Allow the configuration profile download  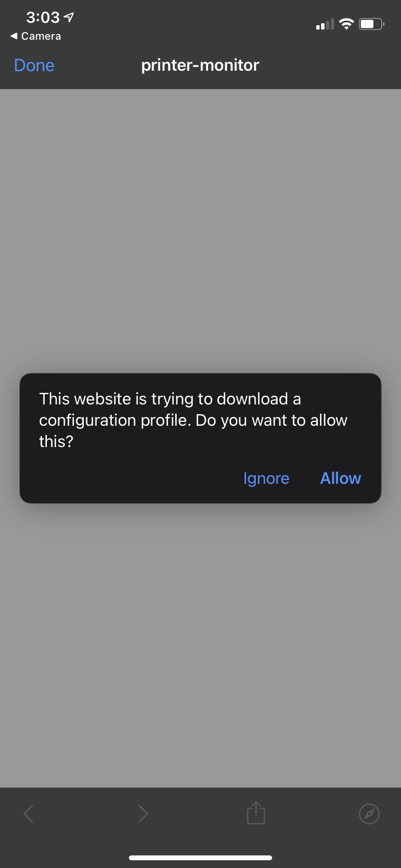[x=340, y=478]
